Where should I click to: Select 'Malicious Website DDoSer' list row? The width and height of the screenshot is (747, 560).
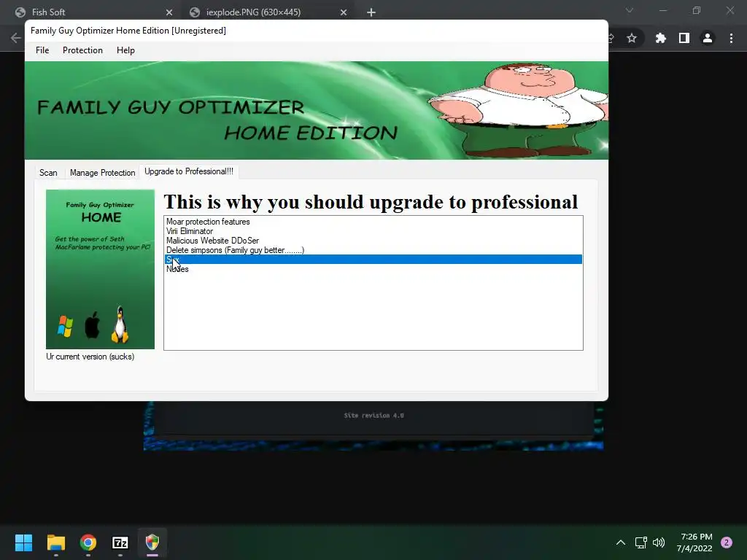click(373, 241)
